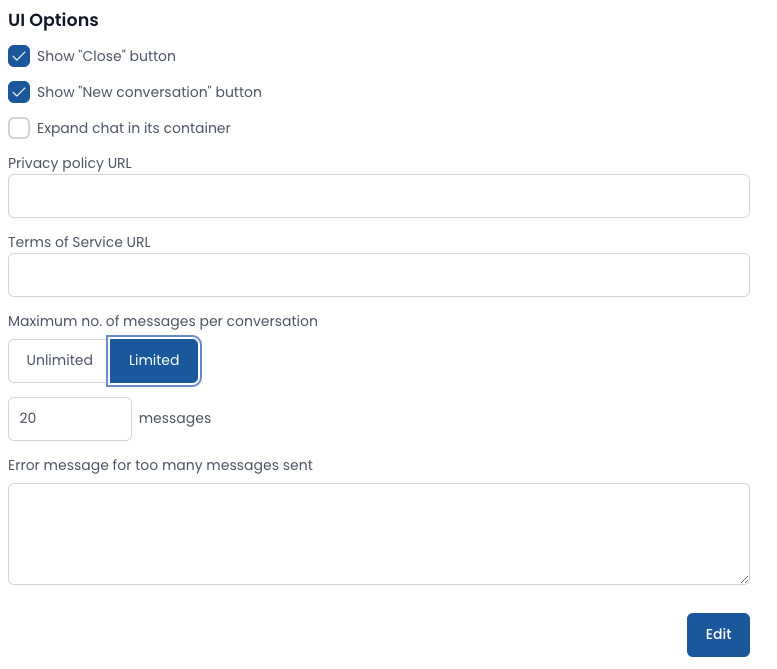
Task: Uncheck Show "New conversation" button checkbox
Action: pyautogui.click(x=19, y=92)
